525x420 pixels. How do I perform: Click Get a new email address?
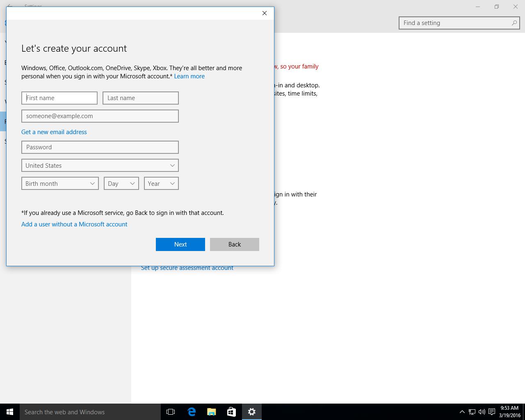pos(54,132)
